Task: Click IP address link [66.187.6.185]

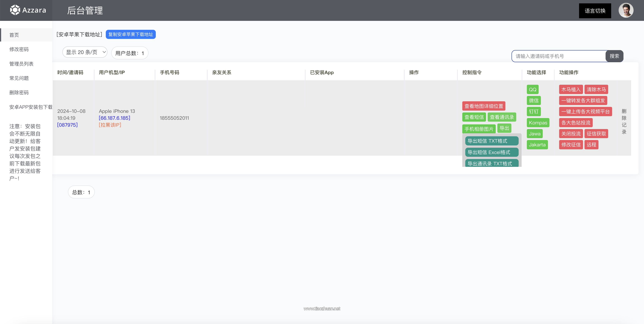Action: [x=114, y=118]
